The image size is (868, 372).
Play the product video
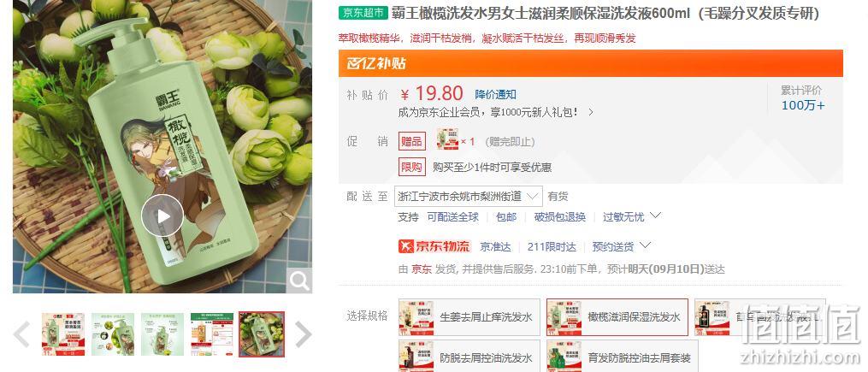pos(162,216)
